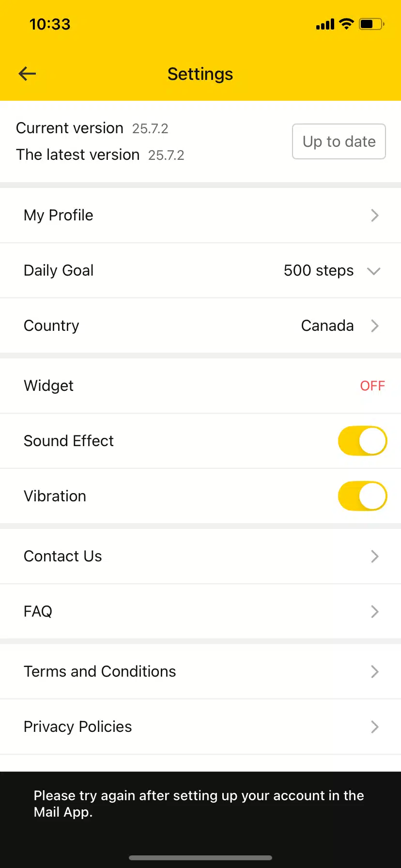The image size is (401, 868).
Task: Tap the Privacy Policies chevron arrow
Action: [x=374, y=727]
